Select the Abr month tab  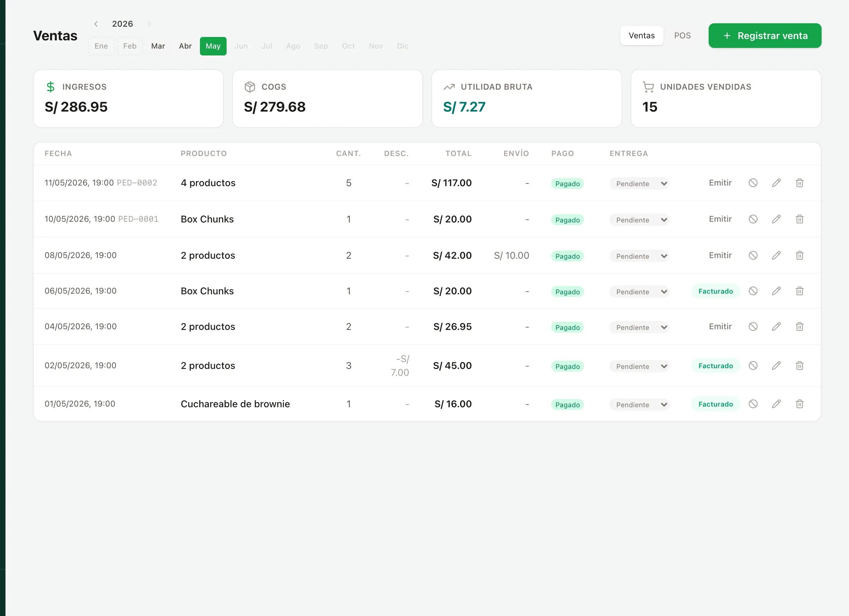click(185, 46)
